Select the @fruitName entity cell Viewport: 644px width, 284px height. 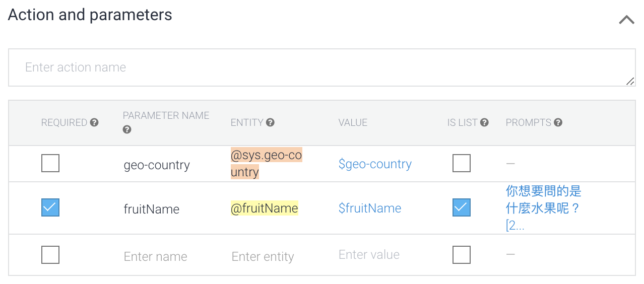coord(264,208)
